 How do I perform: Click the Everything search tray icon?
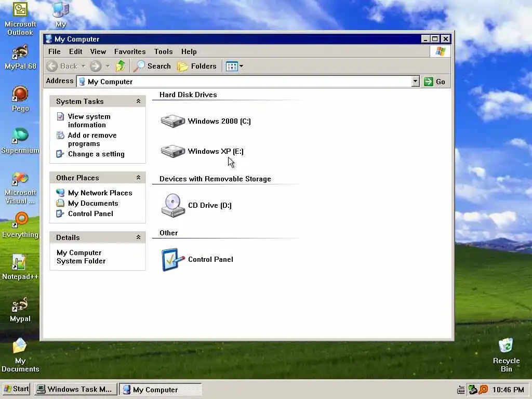(x=483, y=389)
